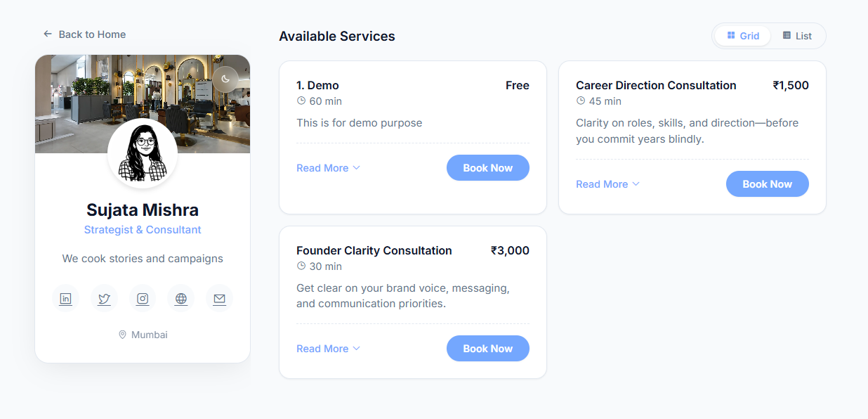Click the Mumbai location pin icon
Screen dimensions: 868x419
pos(122,335)
